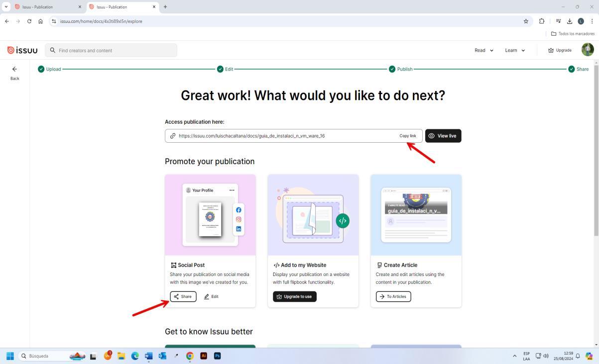Open Adobe Photoshop from the taskbar
The width and height of the screenshot is (599, 364).
(x=217, y=356)
